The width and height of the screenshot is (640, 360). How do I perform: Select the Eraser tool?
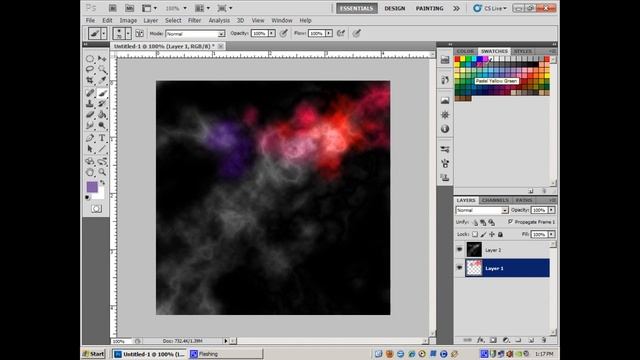(90, 115)
